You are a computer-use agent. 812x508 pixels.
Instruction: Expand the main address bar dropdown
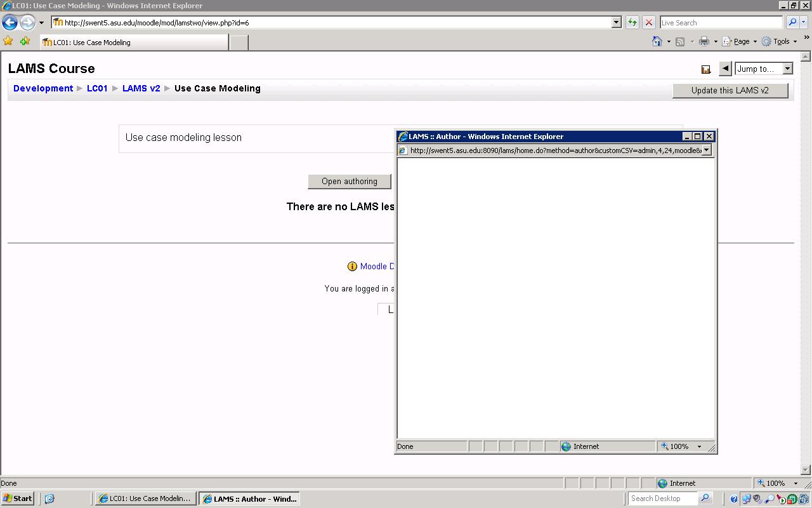point(615,22)
